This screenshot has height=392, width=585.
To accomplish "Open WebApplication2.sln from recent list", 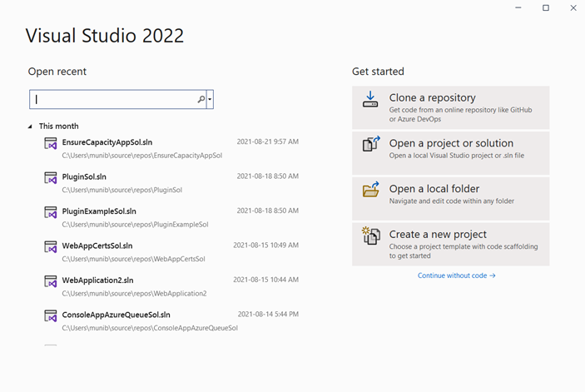I will pos(97,280).
